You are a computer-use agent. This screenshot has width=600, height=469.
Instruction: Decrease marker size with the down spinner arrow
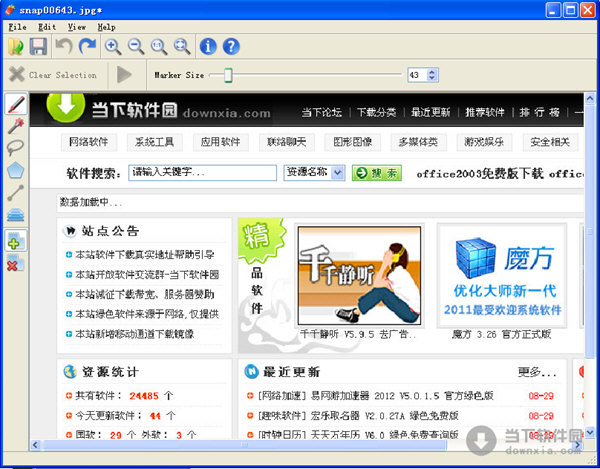click(x=432, y=78)
